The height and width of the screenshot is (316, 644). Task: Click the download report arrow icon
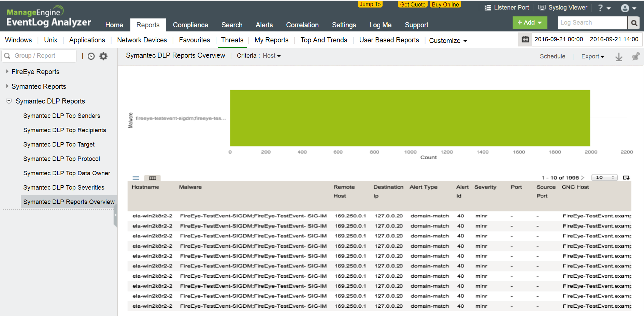point(618,57)
